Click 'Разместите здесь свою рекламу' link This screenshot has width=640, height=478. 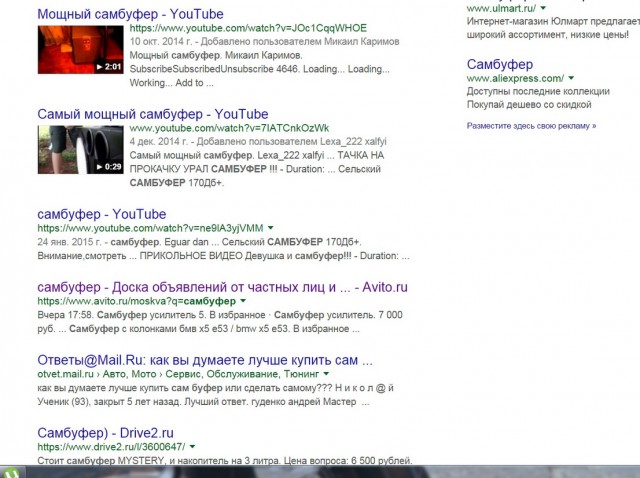click(531, 126)
